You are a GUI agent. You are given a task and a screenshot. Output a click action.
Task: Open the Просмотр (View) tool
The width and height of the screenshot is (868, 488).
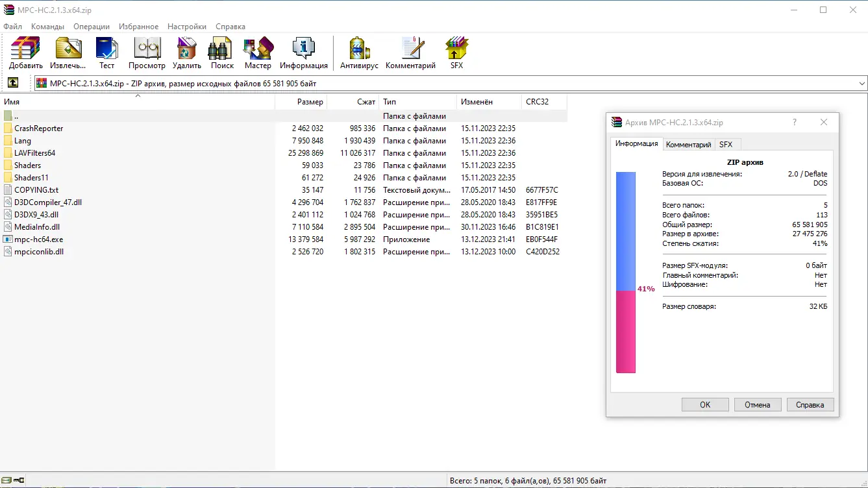(x=147, y=53)
